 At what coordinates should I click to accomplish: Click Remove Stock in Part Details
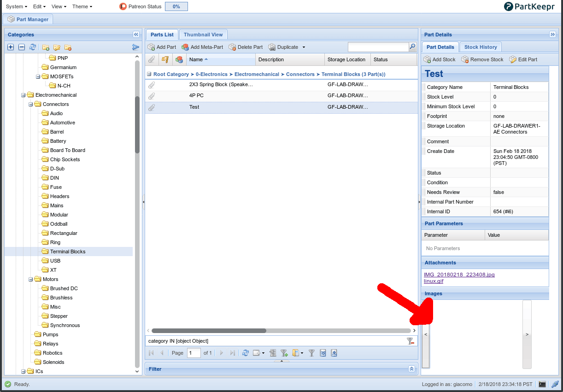point(482,59)
